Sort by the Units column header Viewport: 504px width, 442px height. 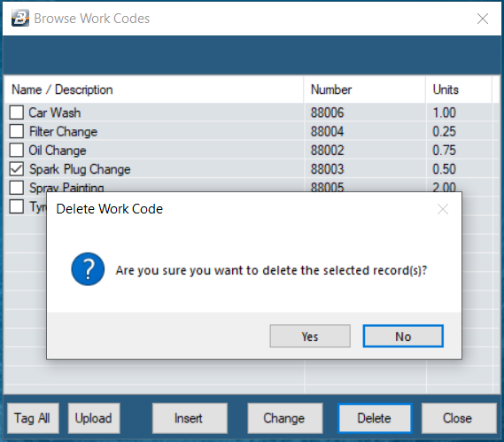459,89
